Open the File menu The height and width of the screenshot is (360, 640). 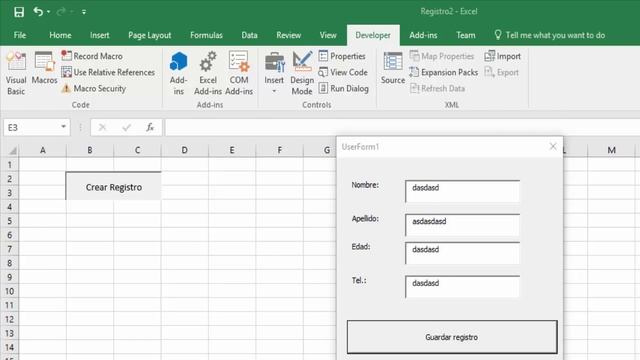pos(20,35)
